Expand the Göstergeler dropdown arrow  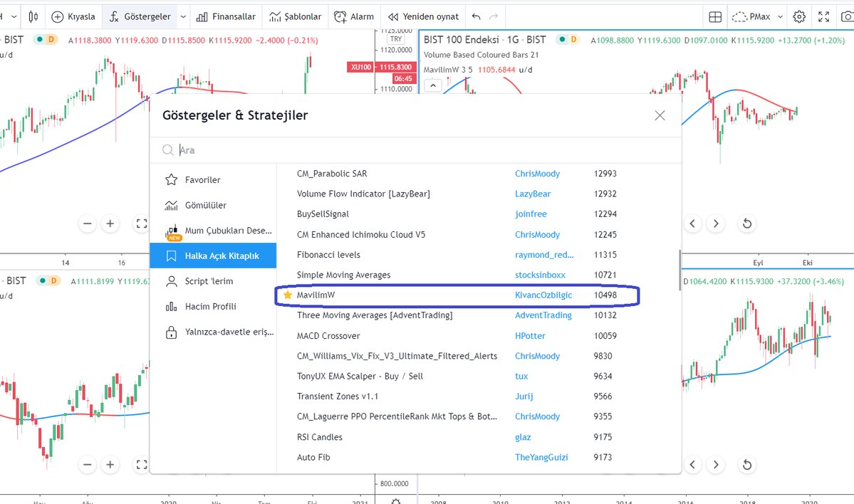(184, 16)
